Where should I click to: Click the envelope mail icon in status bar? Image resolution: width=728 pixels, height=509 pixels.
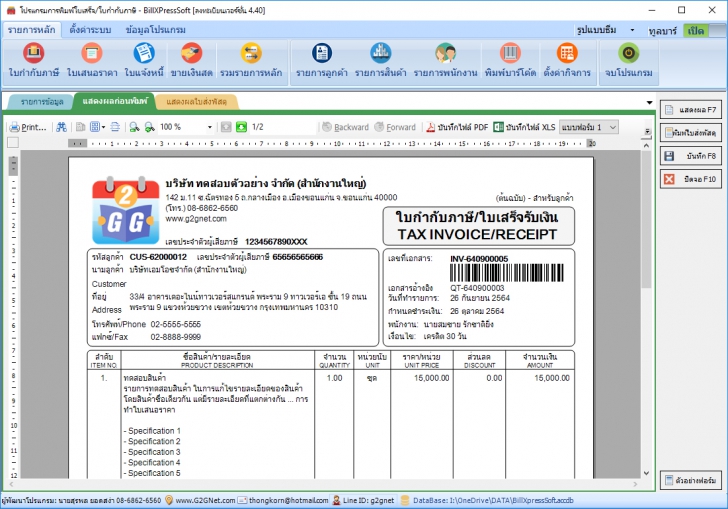[242, 500]
